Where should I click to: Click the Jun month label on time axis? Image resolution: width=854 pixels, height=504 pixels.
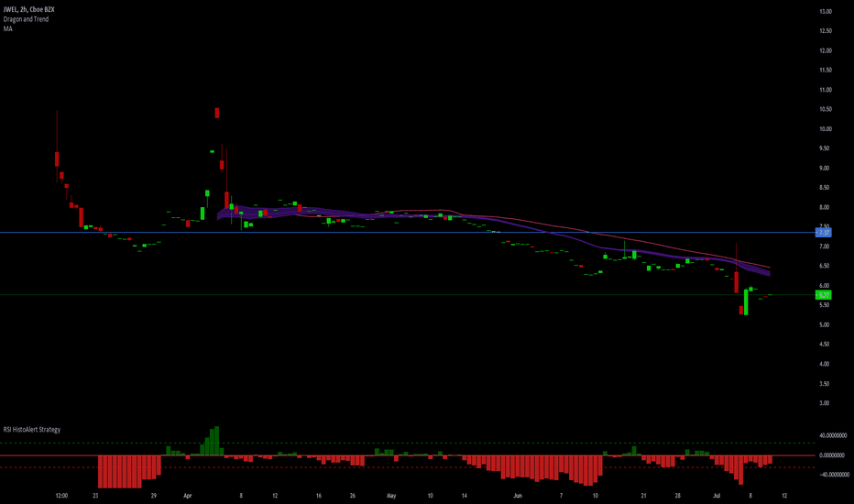click(518, 496)
